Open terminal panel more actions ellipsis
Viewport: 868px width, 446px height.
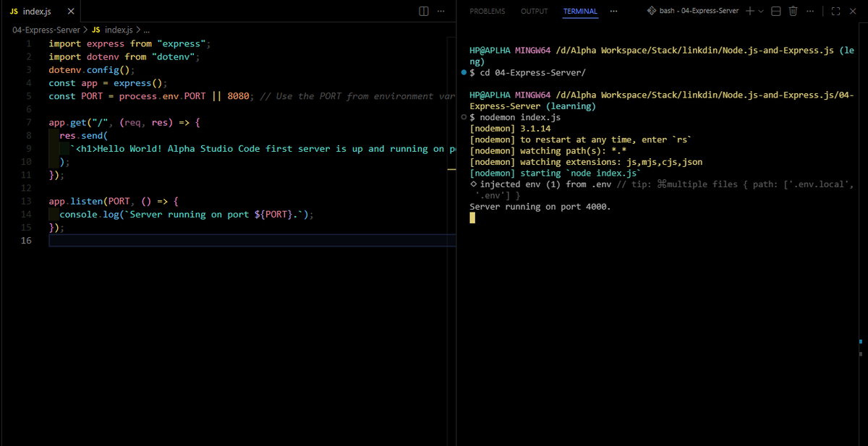[x=809, y=11]
